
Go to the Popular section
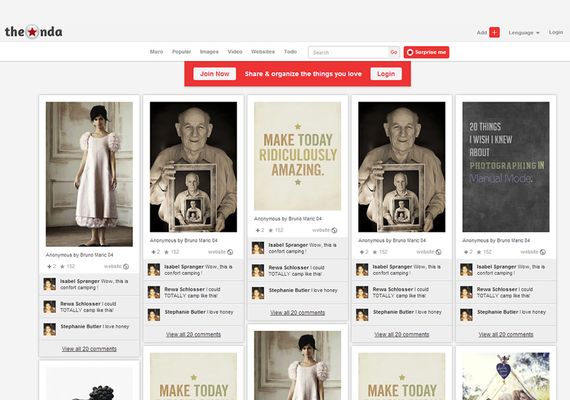point(181,52)
